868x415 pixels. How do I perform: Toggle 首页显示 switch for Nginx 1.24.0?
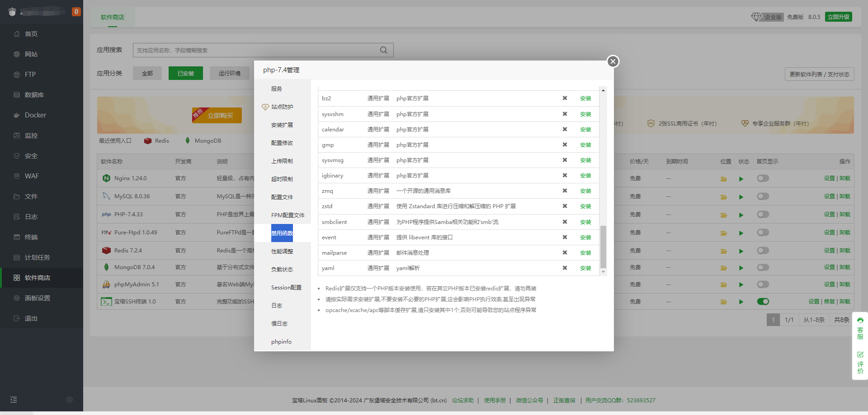763,178
